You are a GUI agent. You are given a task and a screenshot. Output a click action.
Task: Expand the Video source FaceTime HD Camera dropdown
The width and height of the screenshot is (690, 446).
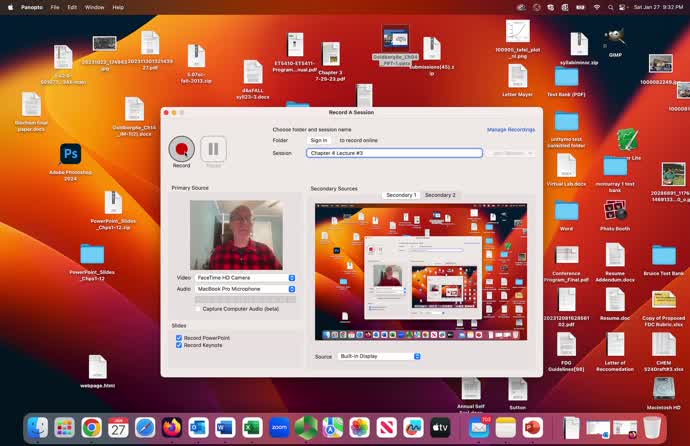tap(245, 277)
